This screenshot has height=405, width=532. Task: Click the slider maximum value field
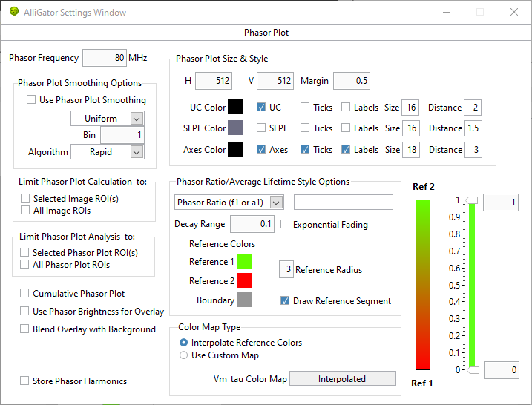500,202
